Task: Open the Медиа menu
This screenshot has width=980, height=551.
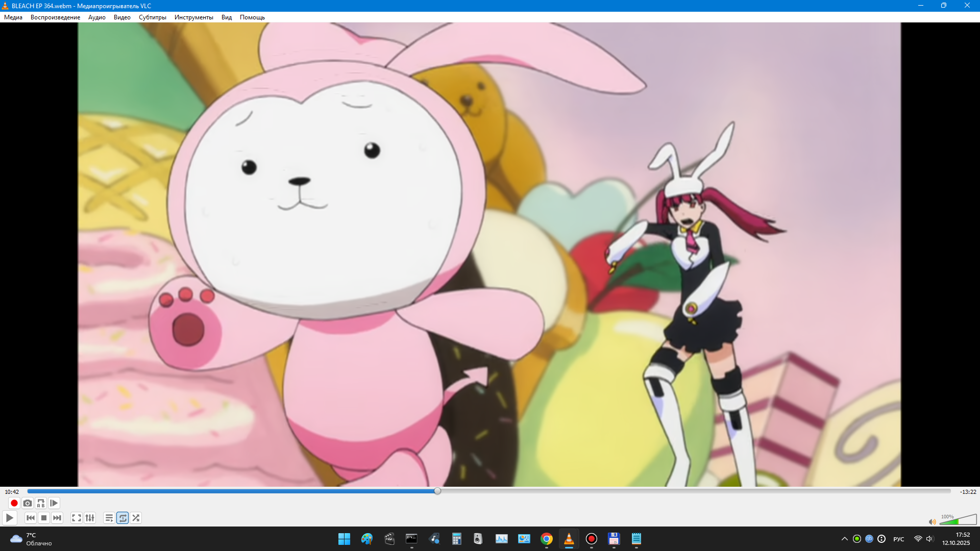Action: click(x=13, y=17)
